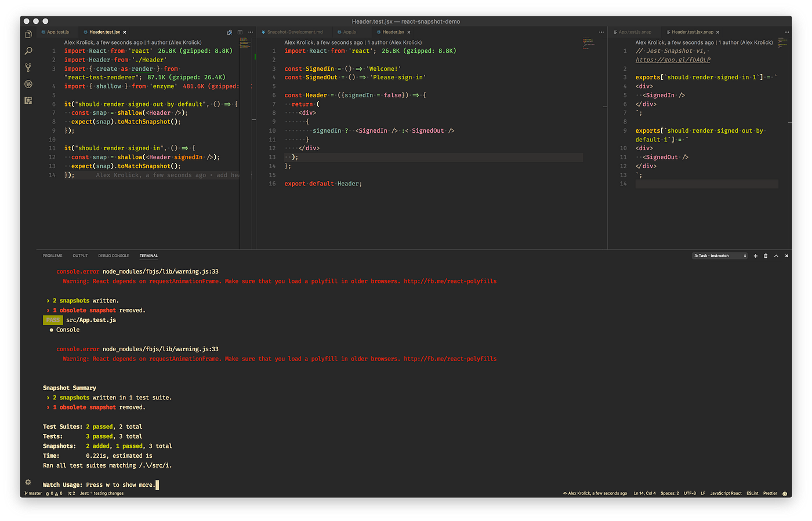Screen dimensions: 812x521
Task: Toggle Prettier status bar item
Action: tap(770, 494)
